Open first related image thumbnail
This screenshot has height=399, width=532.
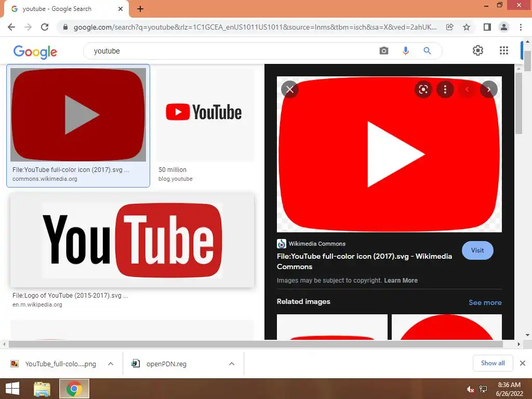[332, 327]
